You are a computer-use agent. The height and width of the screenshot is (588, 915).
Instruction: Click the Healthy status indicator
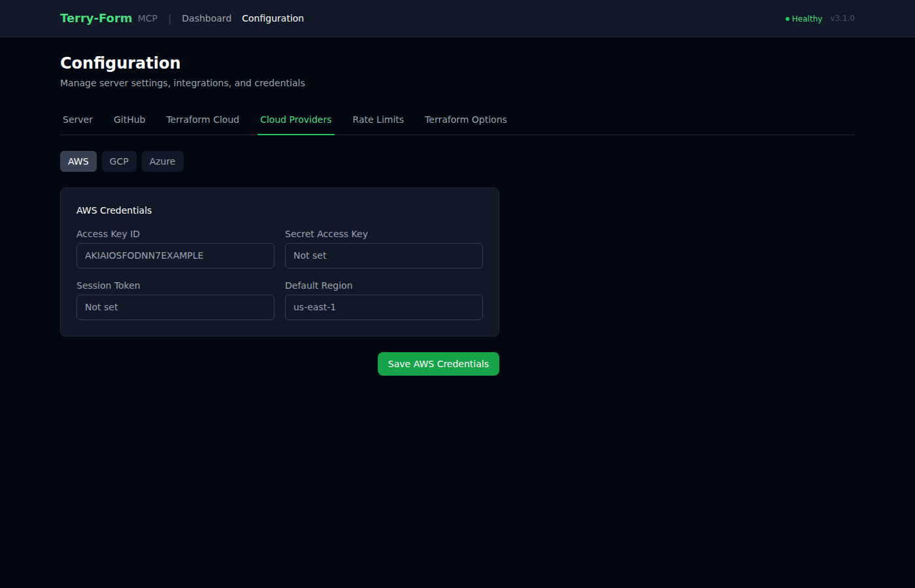pos(804,18)
